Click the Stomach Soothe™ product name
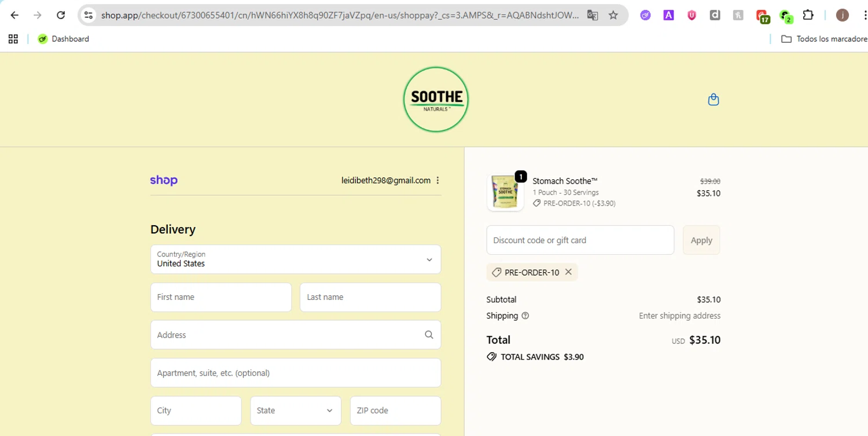868x436 pixels. [565, 181]
